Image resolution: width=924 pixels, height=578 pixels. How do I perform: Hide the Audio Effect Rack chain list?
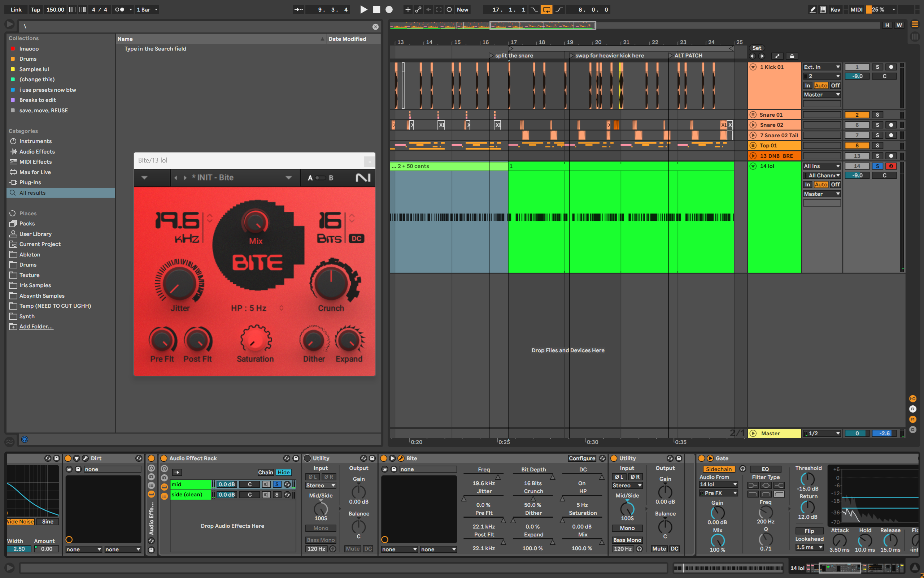(283, 473)
